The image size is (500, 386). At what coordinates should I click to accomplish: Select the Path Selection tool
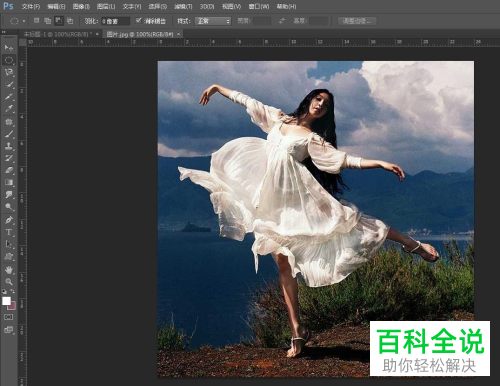pos(9,244)
